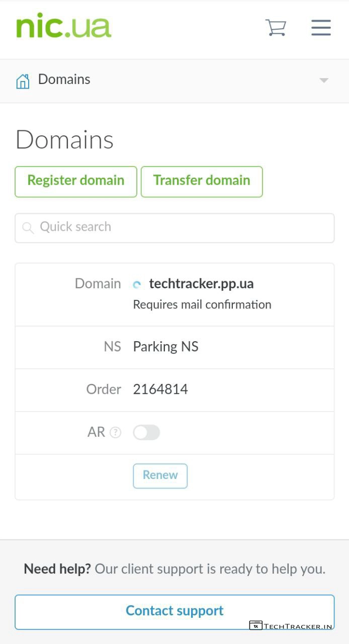Image resolution: width=349 pixels, height=644 pixels.
Task: Click order number 2164814
Action: [160, 389]
